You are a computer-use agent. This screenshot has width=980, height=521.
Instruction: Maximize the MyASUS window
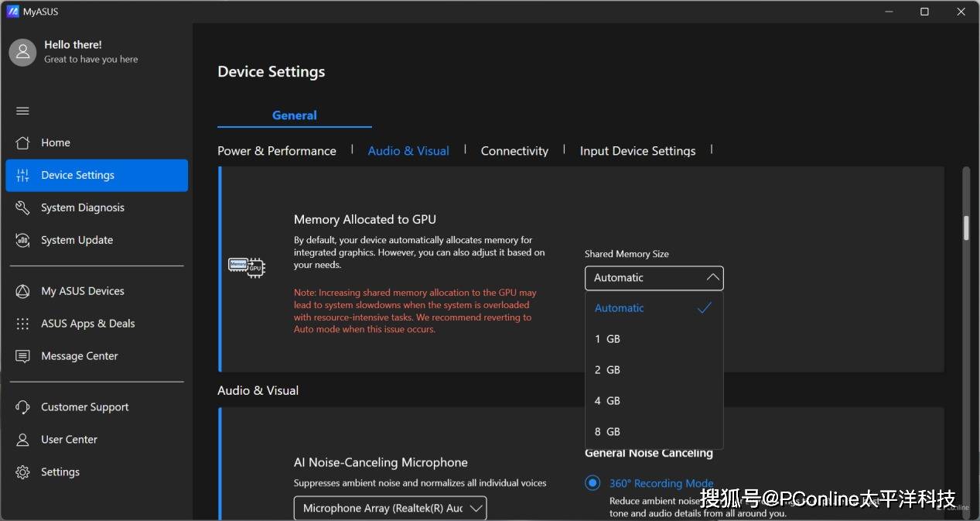(x=924, y=12)
